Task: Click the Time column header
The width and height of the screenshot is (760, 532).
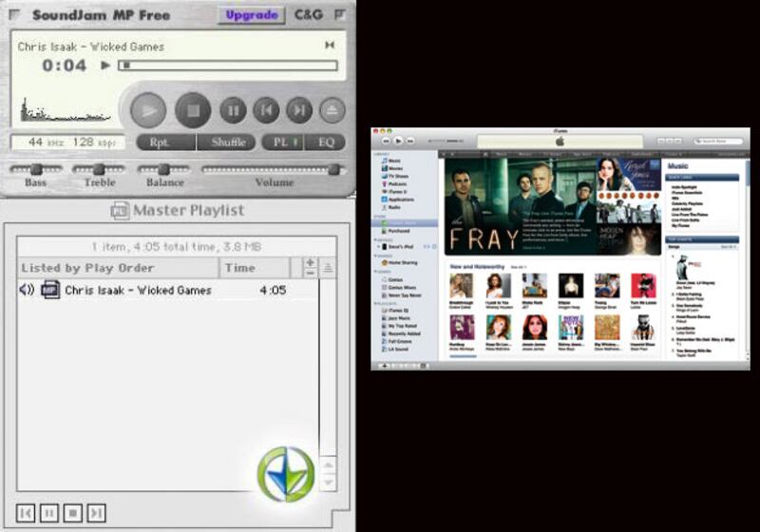Action: (x=255, y=268)
